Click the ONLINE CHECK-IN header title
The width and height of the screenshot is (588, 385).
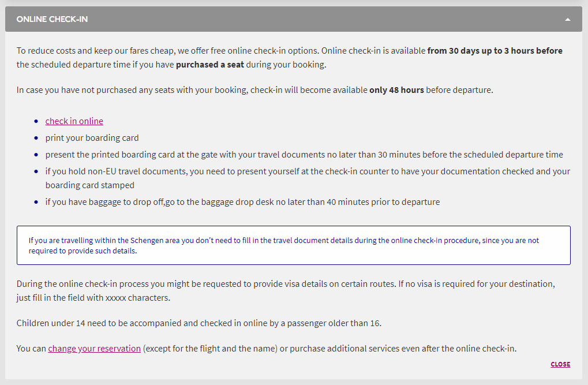pos(52,19)
